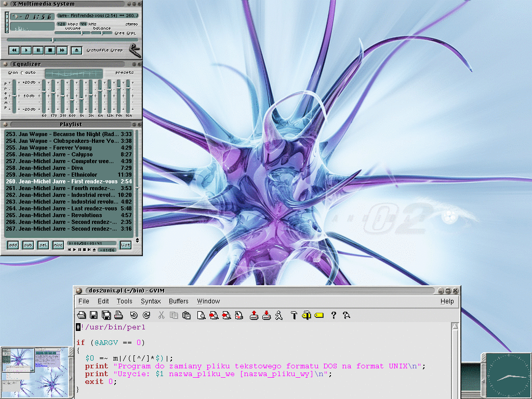Image resolution: width=532 pixels, height=399 pixels.
Task: Open the equalizer presets menu
Action: point(124,73)
